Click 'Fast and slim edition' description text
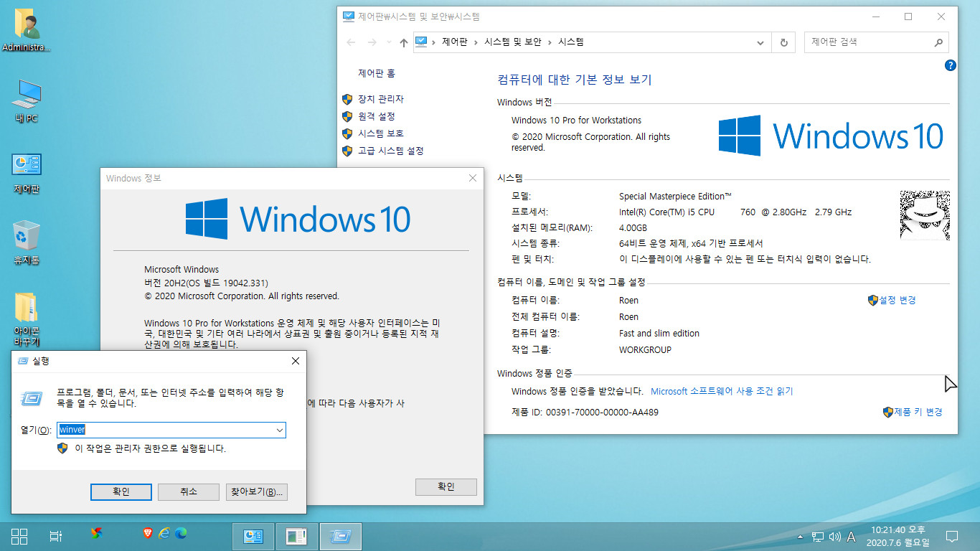Viewport: 980px width, 551px height. click(659, 333)
